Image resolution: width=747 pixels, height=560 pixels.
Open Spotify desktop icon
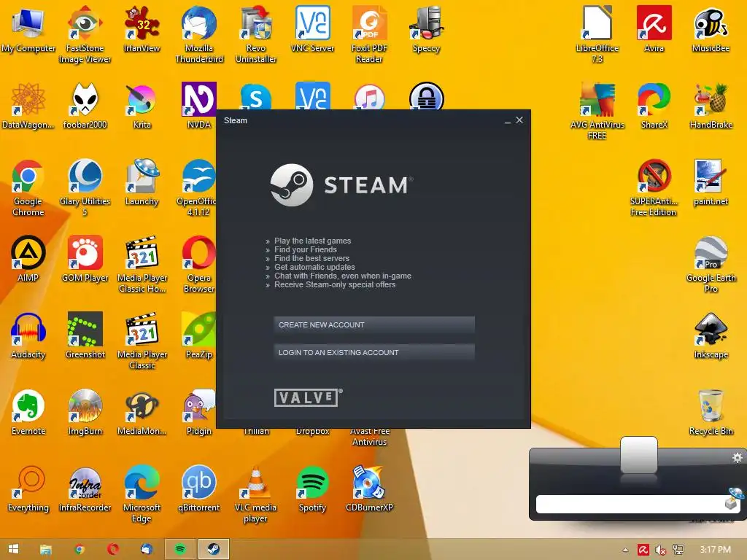coord(312,489)
